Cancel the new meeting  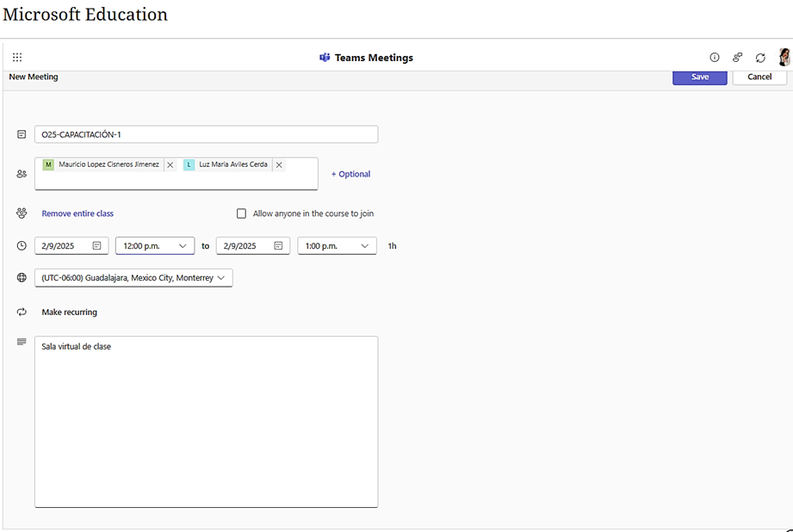click(x=759, y=77)
